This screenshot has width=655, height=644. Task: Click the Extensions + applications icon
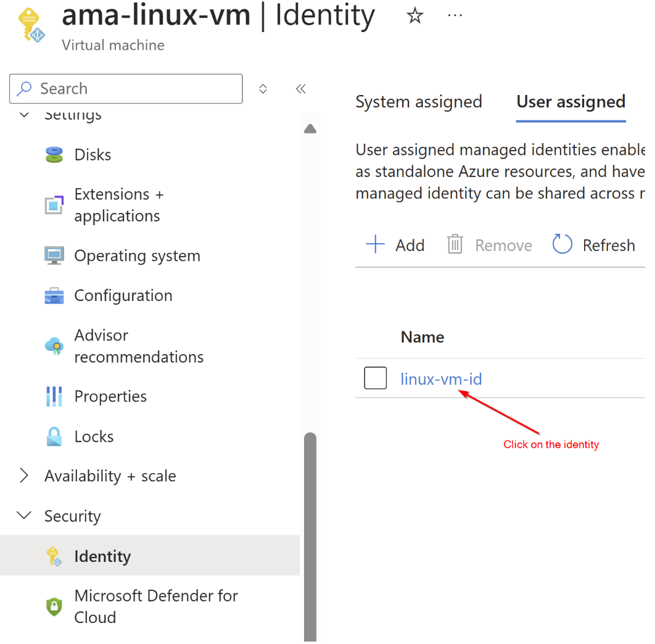54,205
